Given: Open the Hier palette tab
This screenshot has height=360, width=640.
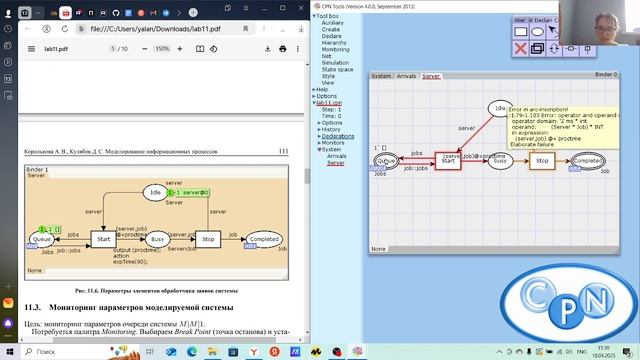Looking at the screenshot, I should point(520,20).
